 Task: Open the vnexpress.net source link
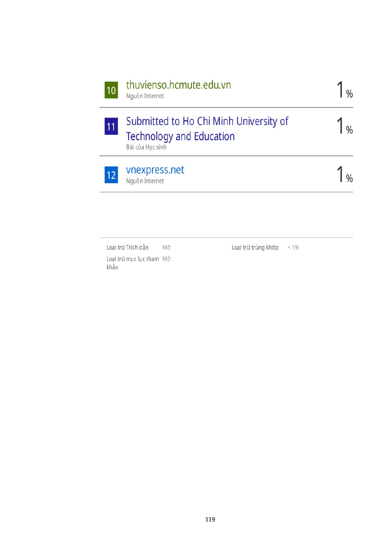tap(155, 170)
